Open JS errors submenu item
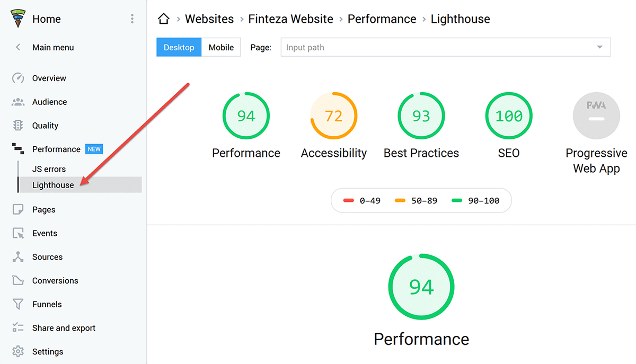 49,169
